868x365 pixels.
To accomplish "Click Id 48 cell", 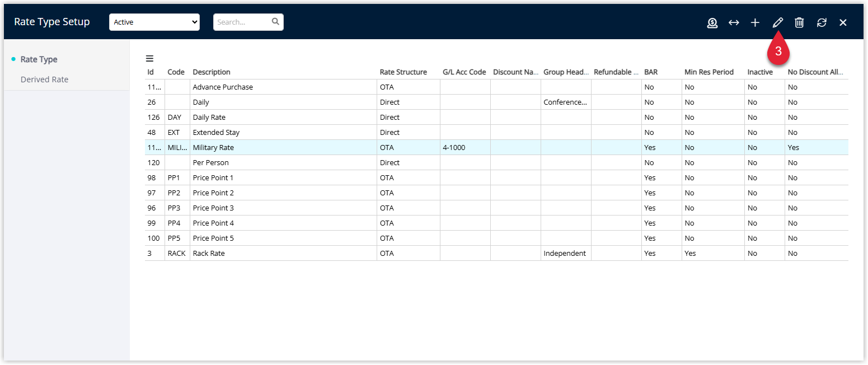I will 154,133.
